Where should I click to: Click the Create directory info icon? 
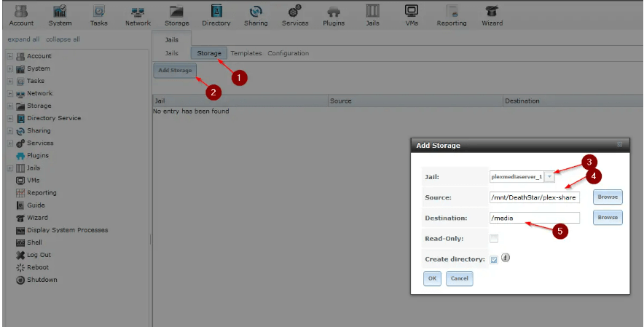pos(506,258)
